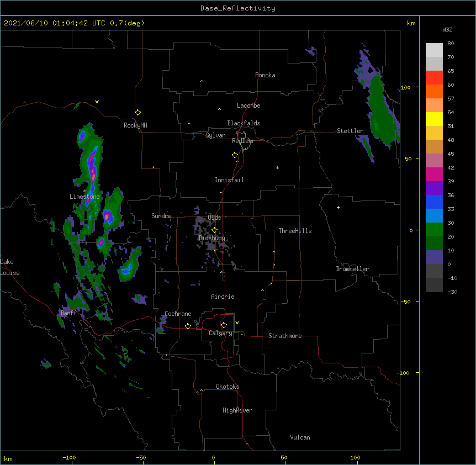Click the Airdrie label

tap(223, 297)
